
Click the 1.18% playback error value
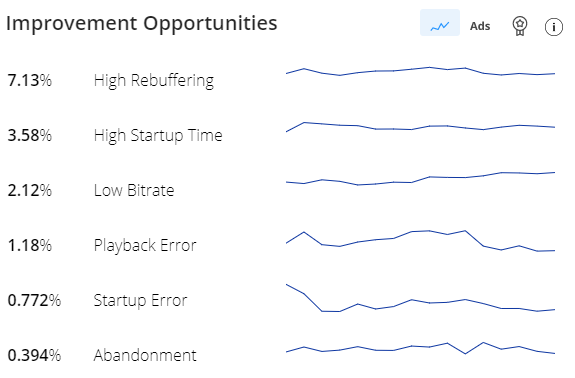click(x=30, y=245)
